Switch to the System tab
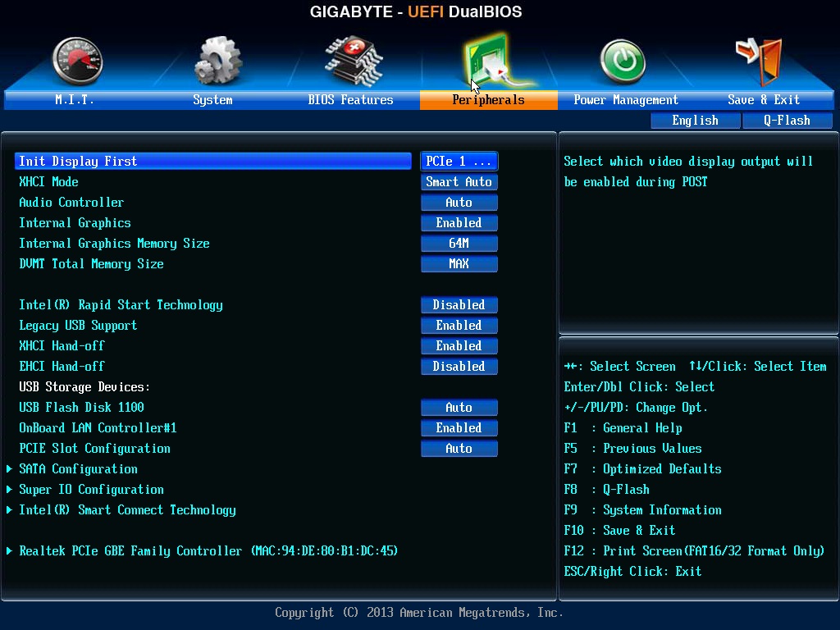The width and height of the screenshot is (840, 630). (212, 99)
